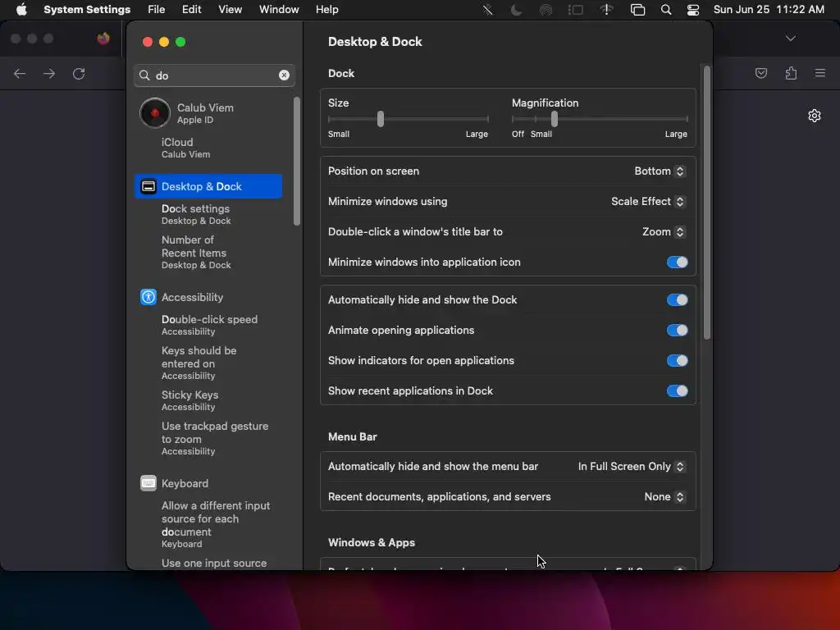This screenshot has height=630, width=840.
Task: Click the Dock Size slider handle
Action: 381,119
